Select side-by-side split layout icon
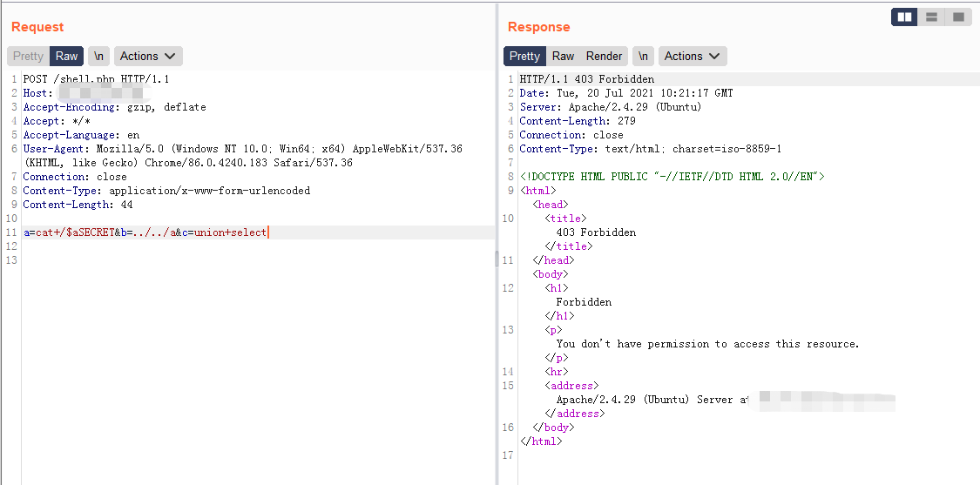 tap(904, 17)
